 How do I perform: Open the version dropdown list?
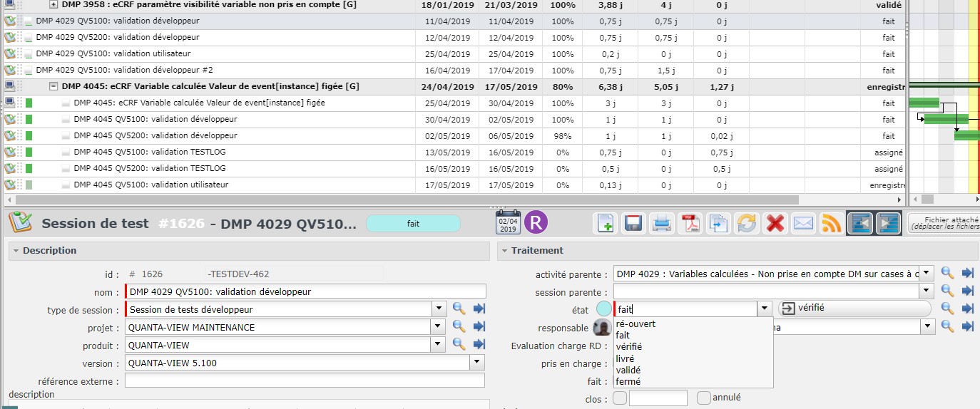(x=477, y=363)
